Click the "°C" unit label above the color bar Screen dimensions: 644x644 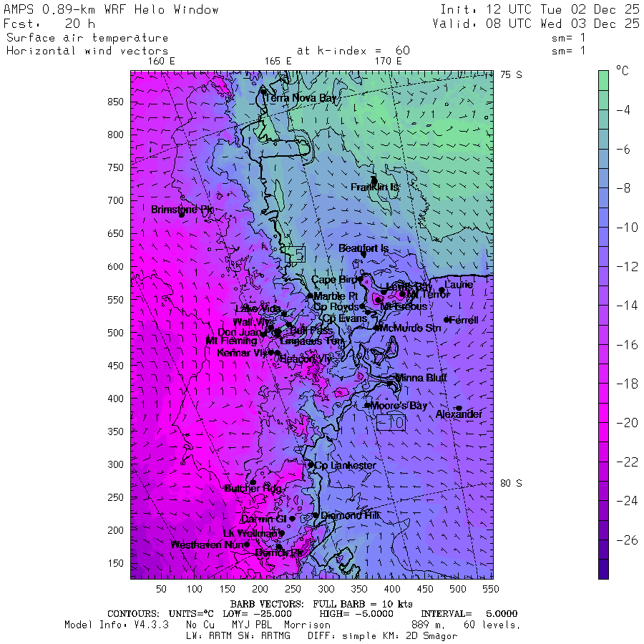tap(623, 71)
